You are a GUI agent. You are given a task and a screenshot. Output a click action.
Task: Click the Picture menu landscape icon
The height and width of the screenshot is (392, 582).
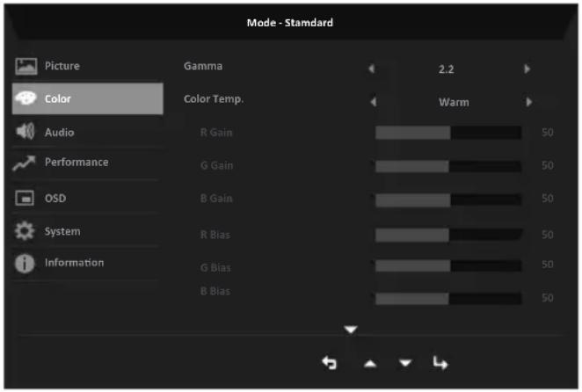[x=26, y=67]
